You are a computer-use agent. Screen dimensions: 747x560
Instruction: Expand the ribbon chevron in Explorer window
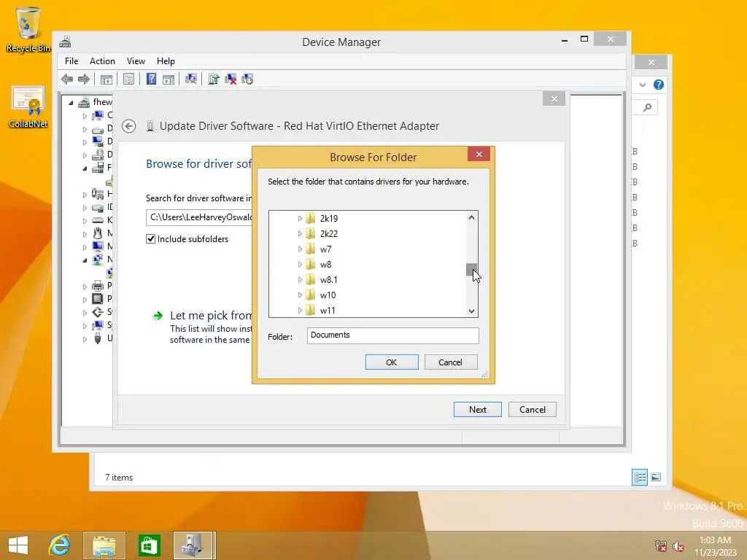coord(643,85)
